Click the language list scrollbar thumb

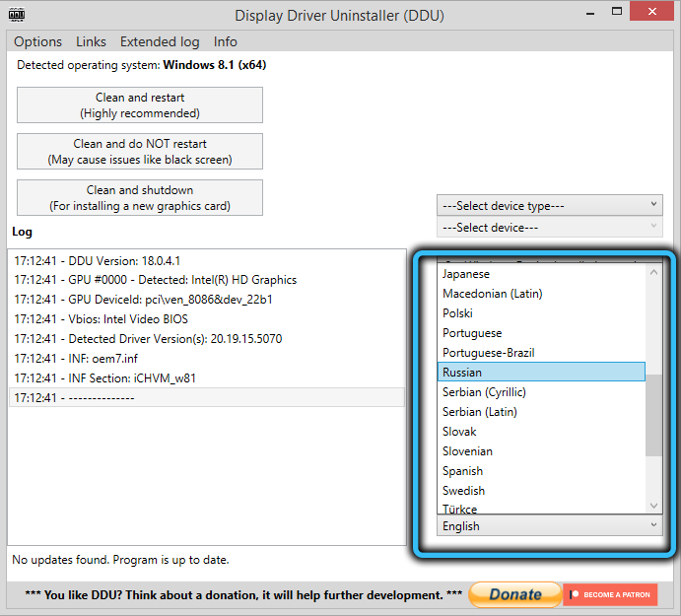click(x=653, y=414)
